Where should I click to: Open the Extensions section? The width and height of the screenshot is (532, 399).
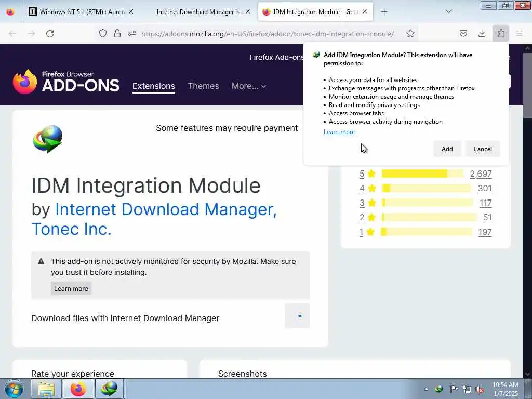154,86
